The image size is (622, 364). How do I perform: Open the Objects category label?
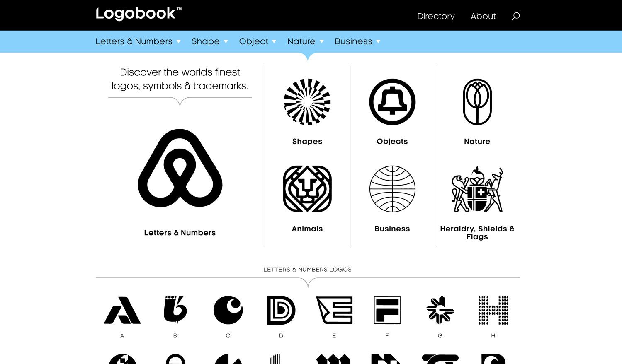pos(392,141)
